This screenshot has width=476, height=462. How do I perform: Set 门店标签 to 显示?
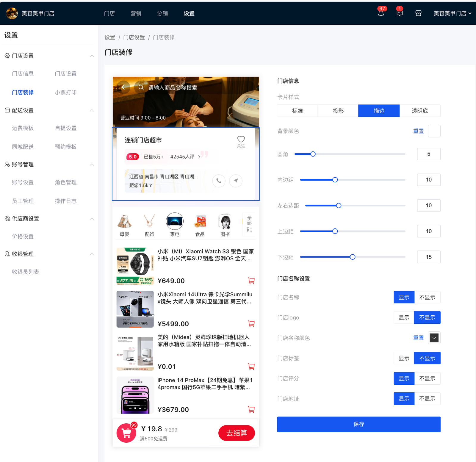coord(404,358)
